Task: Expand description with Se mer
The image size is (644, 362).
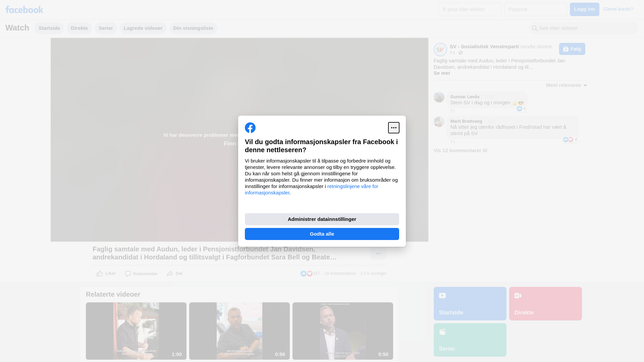Action: pyautogui.click(x=442, y=73)
